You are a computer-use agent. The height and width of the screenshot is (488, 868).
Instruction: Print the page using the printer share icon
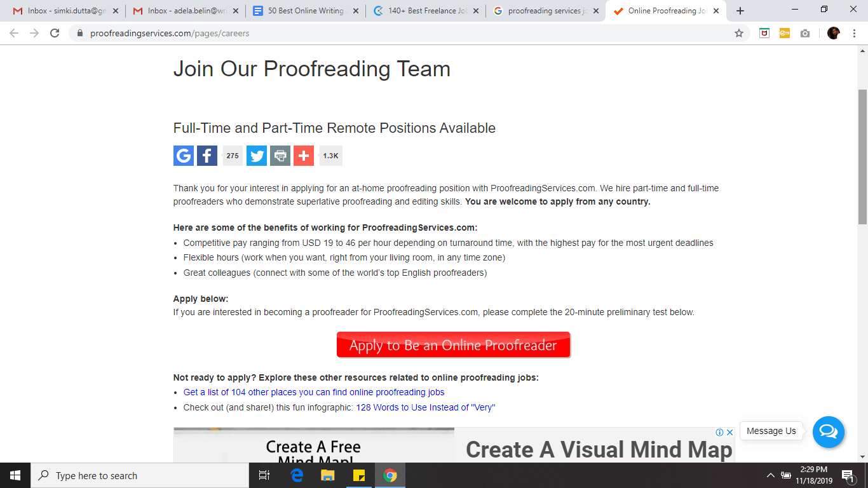(280, 156)
